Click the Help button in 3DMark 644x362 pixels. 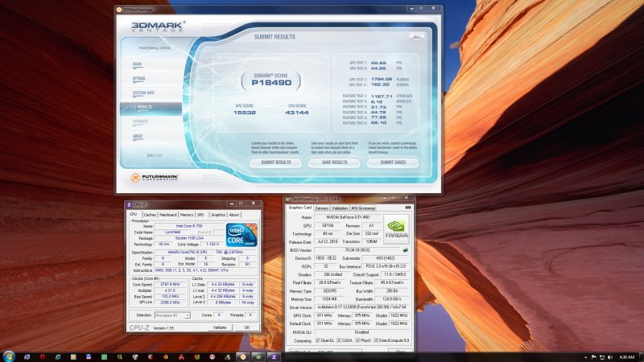pyautogui.click(x=416, y=36)
